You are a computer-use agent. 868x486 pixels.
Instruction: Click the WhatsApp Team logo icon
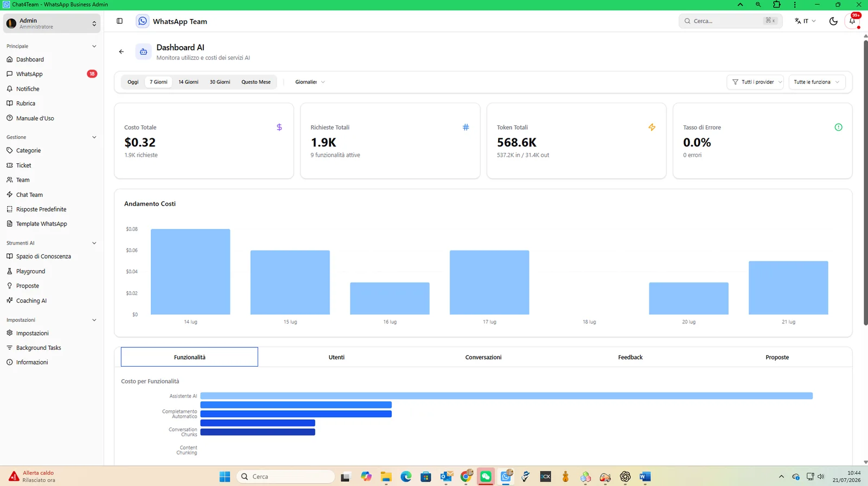point(143,21)
